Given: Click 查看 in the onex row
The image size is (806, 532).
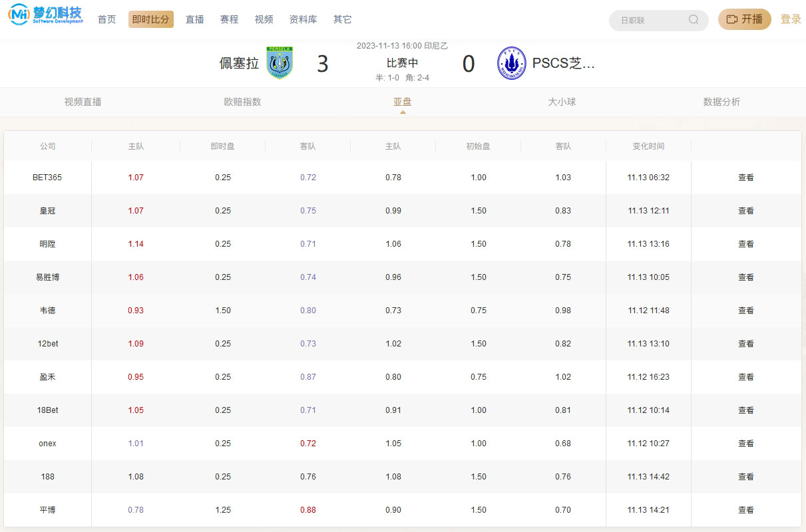Looking at the screenshot, I should click(746, 444).
